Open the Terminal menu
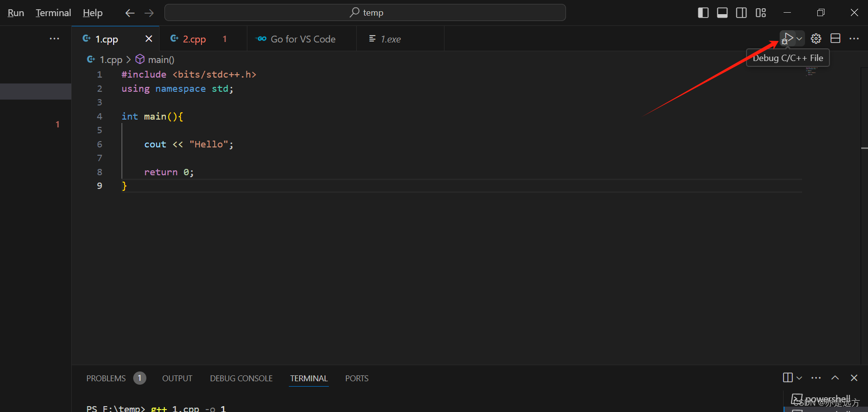868x412 pixels. coord(53,13)
